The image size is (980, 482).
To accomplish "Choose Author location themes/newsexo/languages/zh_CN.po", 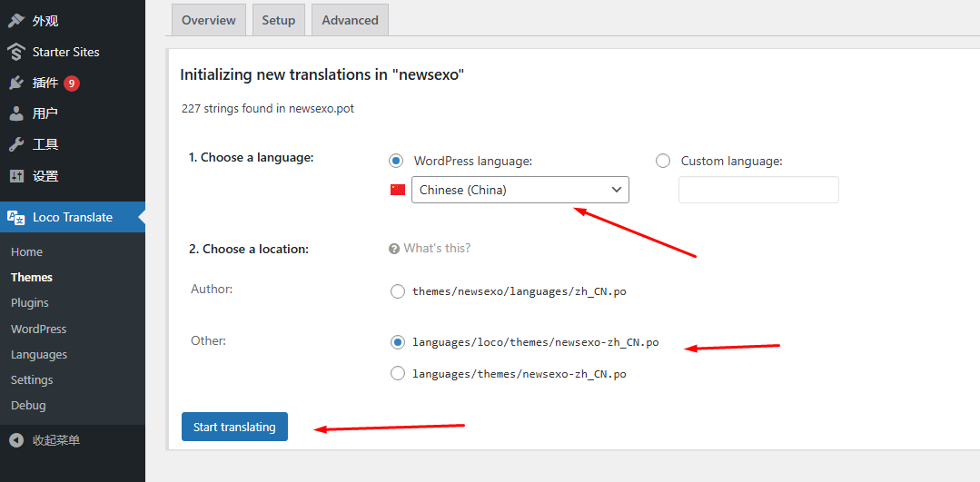I will (x=397, y=291).
